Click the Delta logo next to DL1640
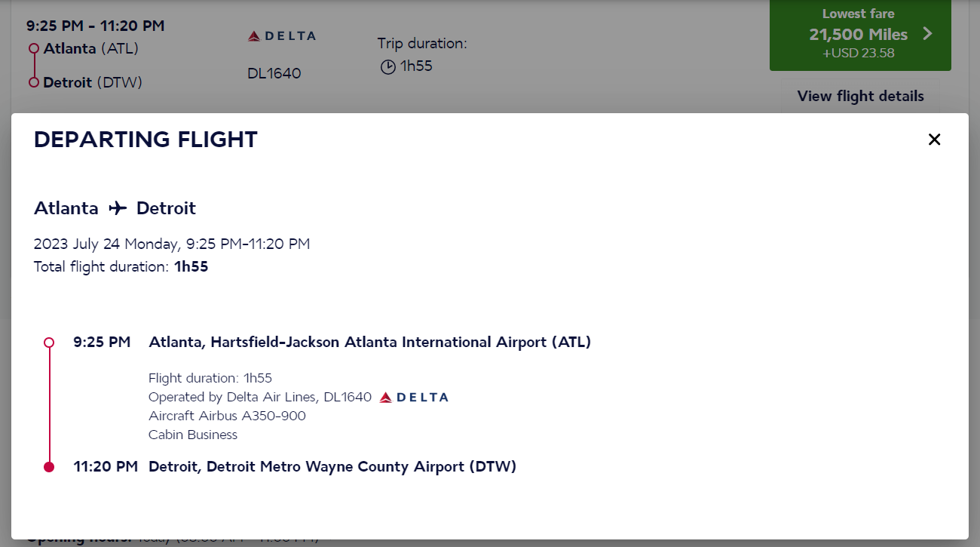This screenshot has width=980, height=547. (x=280, y=34)
